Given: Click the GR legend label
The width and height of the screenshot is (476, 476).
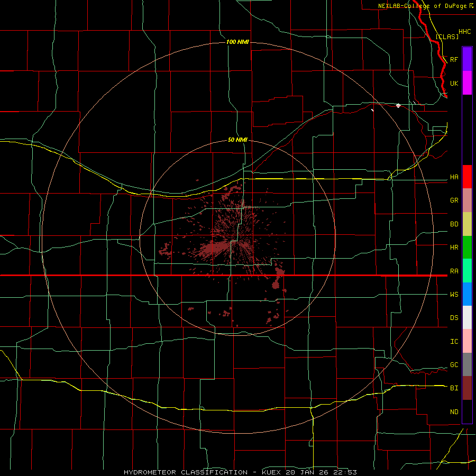Looking at the screenshot, I should pos(454,200).
